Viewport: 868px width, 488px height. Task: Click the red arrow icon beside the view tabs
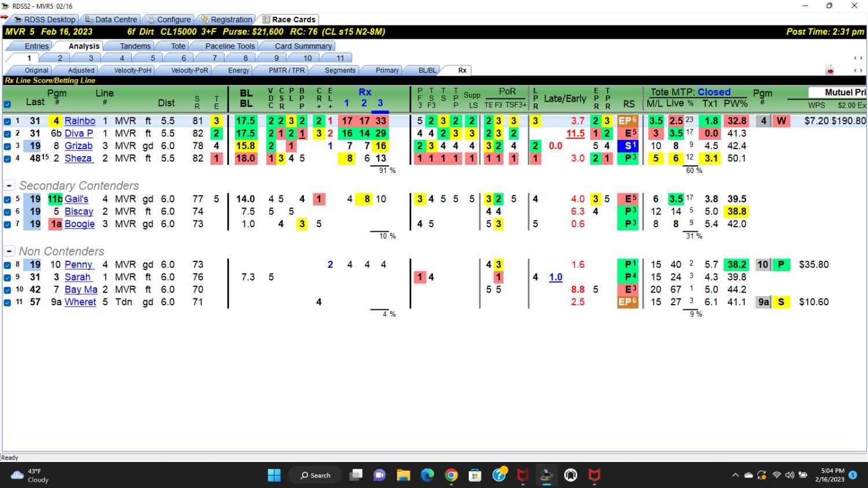click(830, 71)
